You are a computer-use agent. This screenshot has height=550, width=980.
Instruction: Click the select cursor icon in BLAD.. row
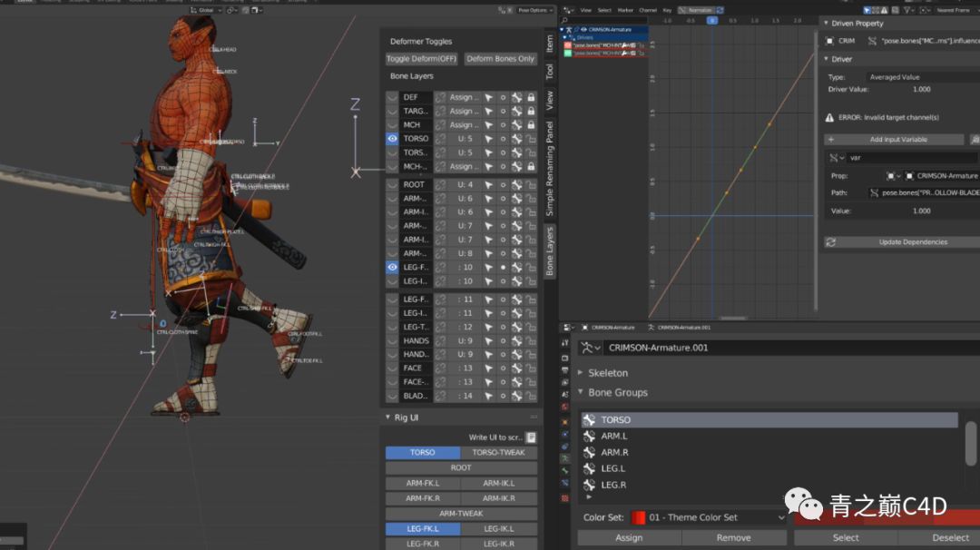coord(489,396)
